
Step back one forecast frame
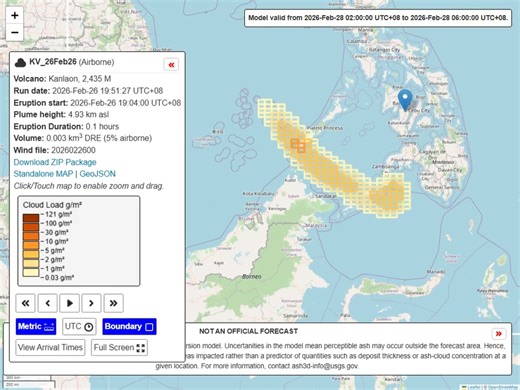[48, 303]
